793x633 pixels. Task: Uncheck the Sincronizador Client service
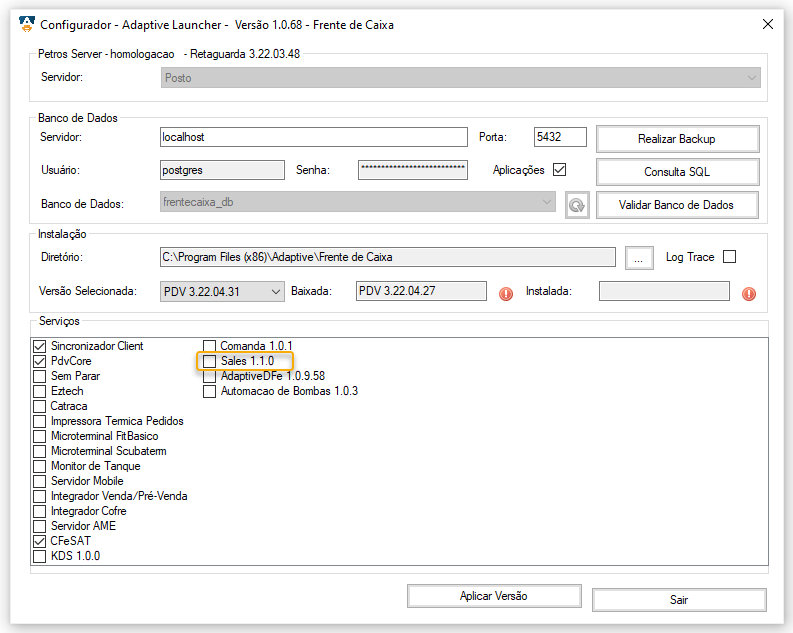point(40,346)
